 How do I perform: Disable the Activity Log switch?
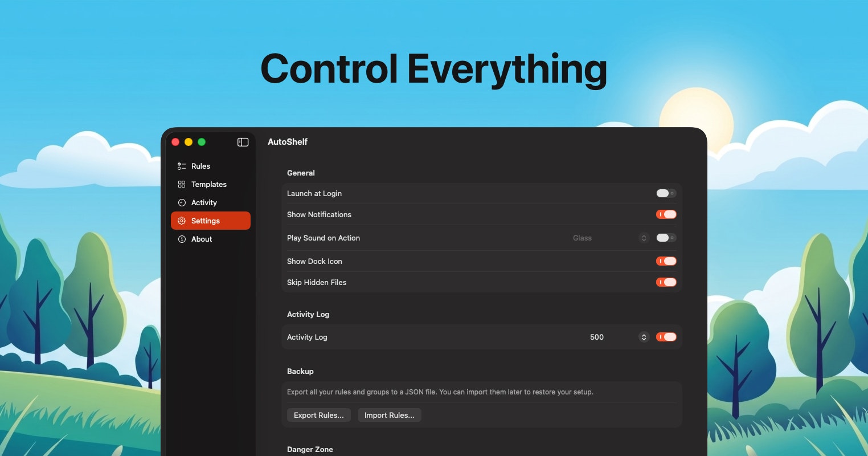666,337
